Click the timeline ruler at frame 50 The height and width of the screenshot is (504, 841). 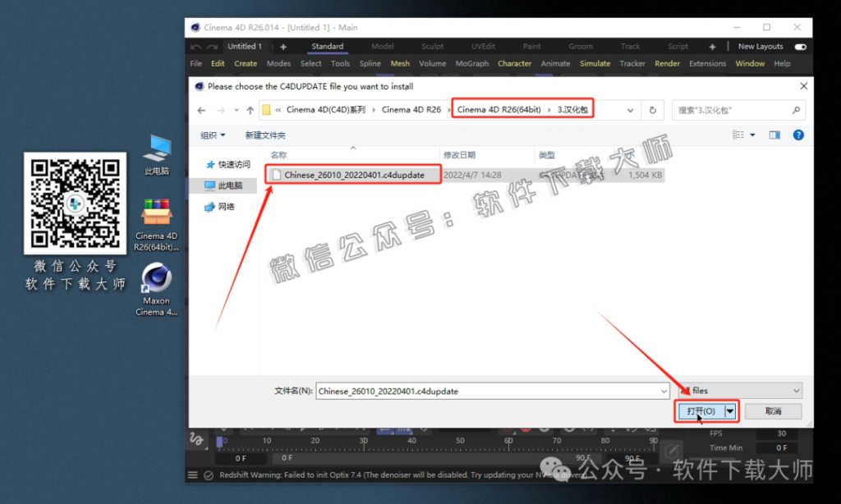click(460, 442)
